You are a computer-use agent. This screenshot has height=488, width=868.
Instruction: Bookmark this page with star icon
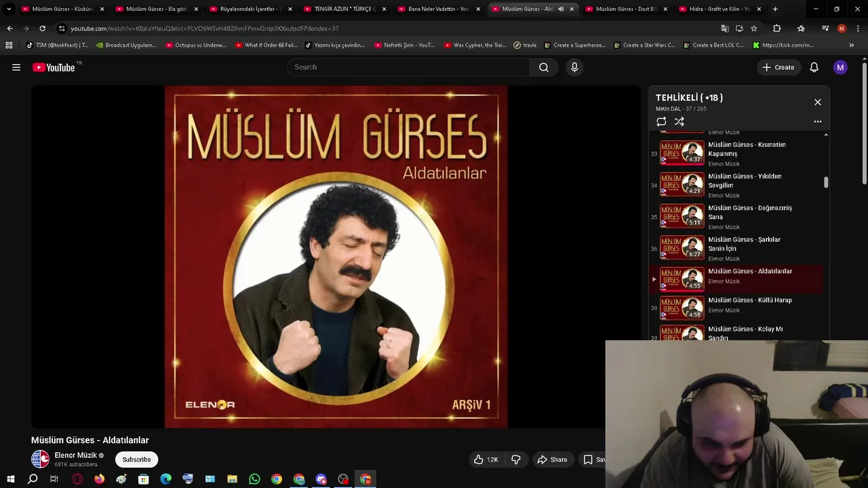(753, 28)
